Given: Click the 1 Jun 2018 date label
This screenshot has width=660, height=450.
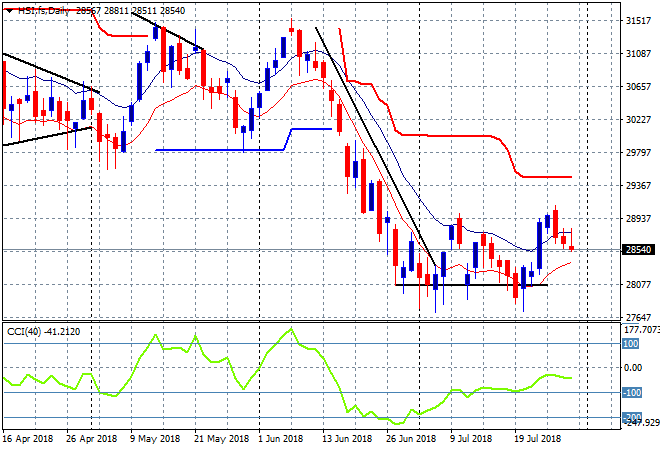Looking at the screenshot, I should pyautogui.click(x=280, y=439).
